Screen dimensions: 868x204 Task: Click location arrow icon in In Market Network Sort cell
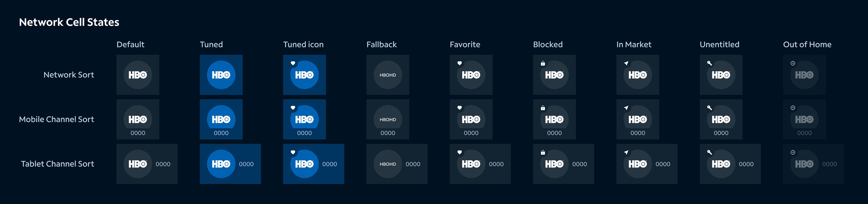626,63
